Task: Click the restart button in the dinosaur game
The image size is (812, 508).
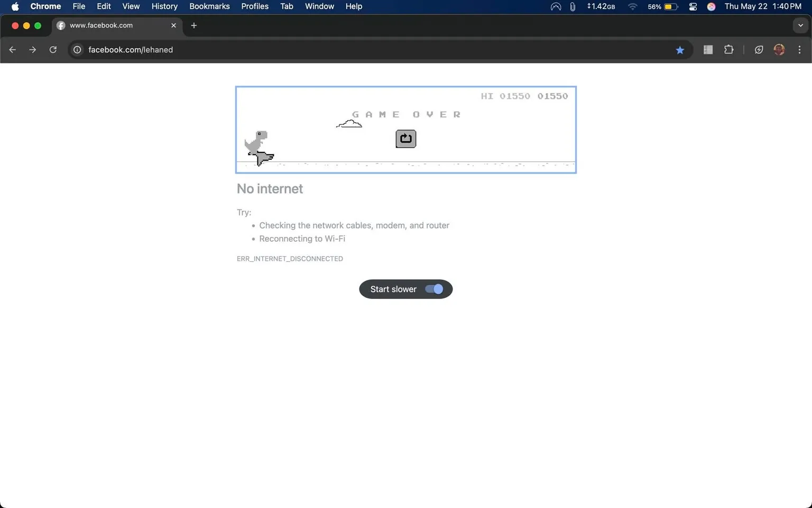Action: pos(405,139)
